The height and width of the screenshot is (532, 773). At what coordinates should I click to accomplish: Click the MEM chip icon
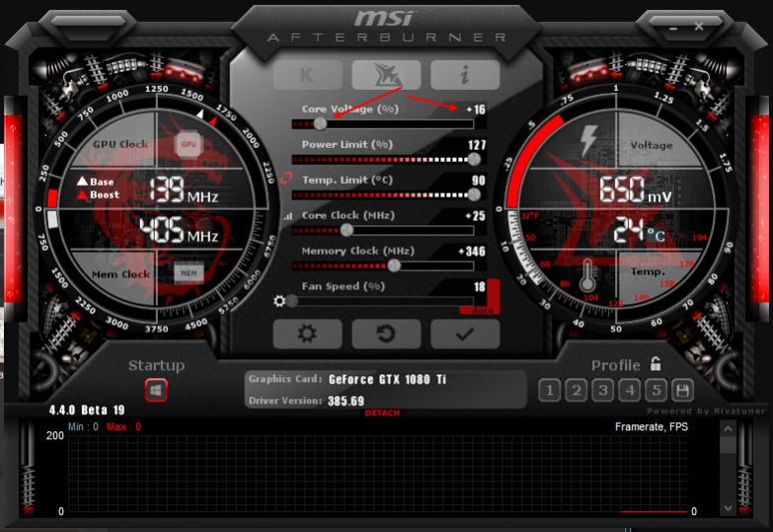click(x=189, y=272)
